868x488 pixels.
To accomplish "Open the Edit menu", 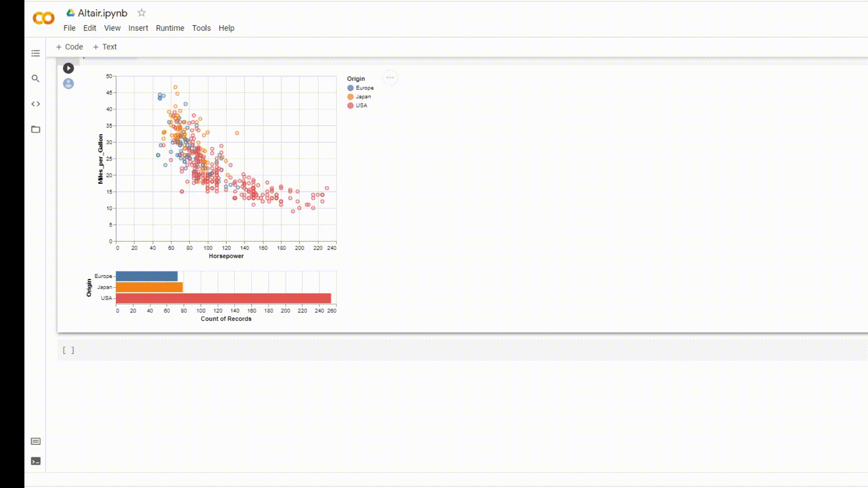I will pyautogui.click(x=90, y=28).
